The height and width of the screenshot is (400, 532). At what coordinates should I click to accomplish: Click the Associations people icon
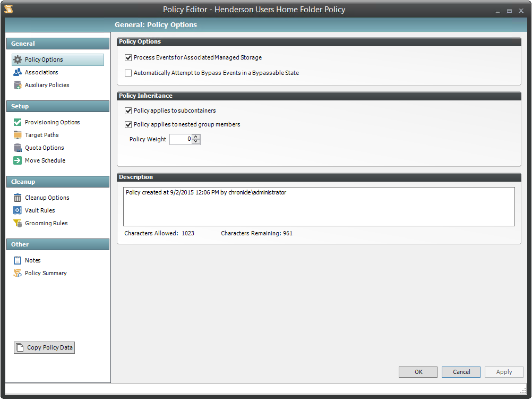click(x=18, y=72)
